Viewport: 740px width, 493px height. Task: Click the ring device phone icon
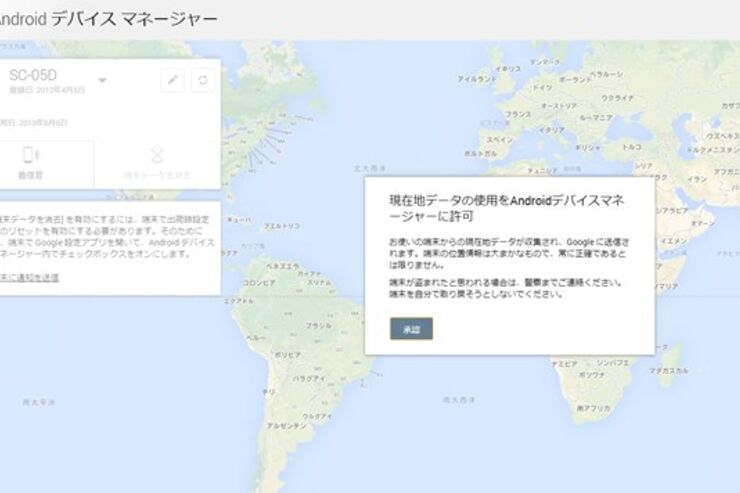click(x=31, y=155)
